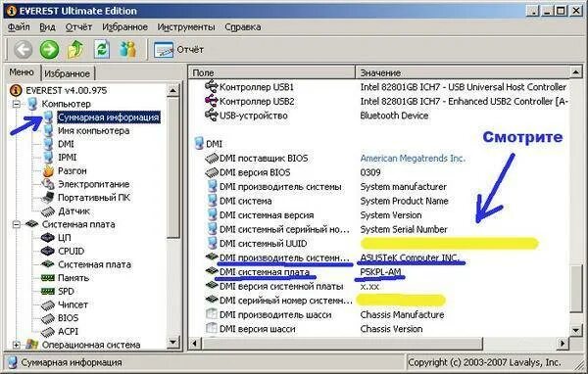Click the DMI система row icon
Screen dimensions: 588x374
(212, 201)
